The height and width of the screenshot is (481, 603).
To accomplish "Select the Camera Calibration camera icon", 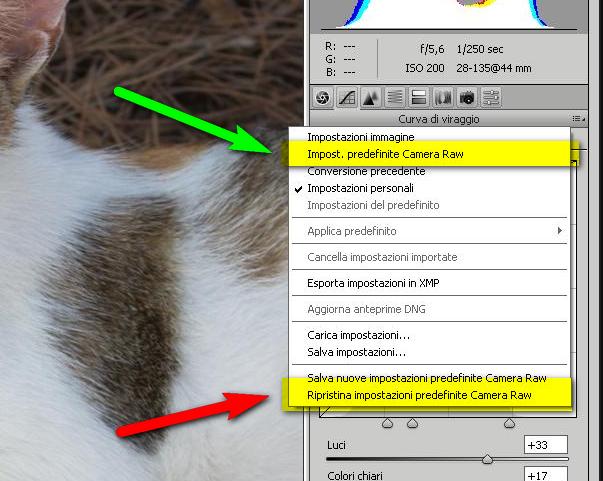I will coord(467,97).
